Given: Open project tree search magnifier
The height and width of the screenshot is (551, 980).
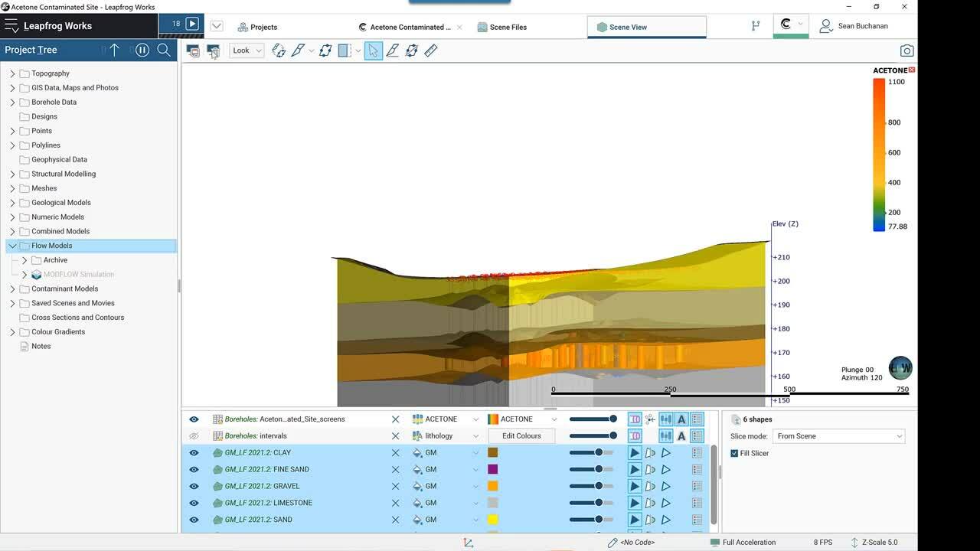Looking at the screenshot, I should click(164, 50).
